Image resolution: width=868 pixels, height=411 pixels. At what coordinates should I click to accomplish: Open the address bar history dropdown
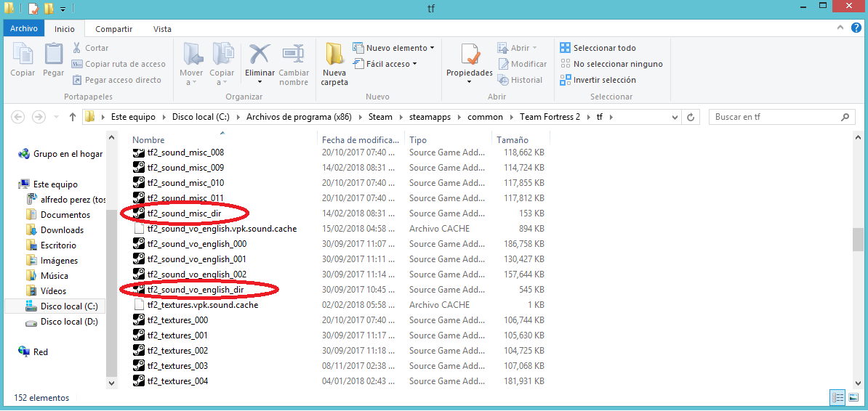point(674,117)
